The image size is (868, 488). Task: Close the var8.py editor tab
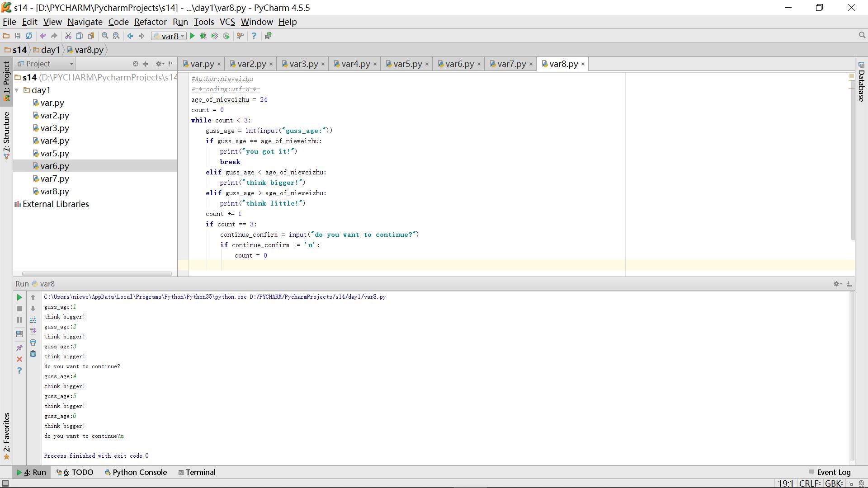pyautogui.click(x=583, y=64)
